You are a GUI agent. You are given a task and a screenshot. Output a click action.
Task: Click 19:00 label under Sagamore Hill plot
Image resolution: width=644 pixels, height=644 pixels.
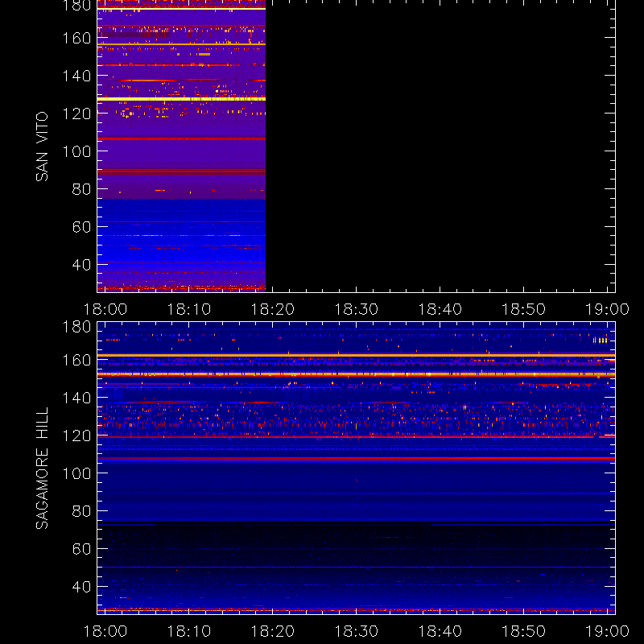(607, 631)
